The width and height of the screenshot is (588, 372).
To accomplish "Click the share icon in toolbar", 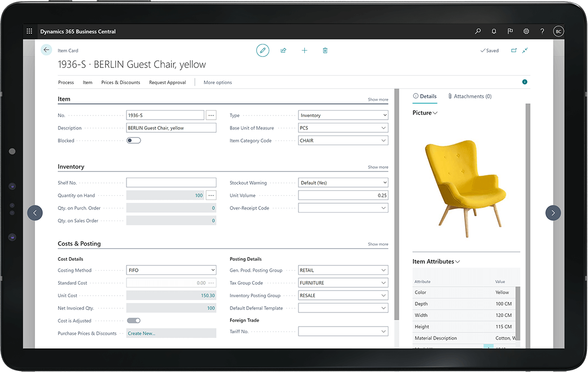I will tap(283, 51).
